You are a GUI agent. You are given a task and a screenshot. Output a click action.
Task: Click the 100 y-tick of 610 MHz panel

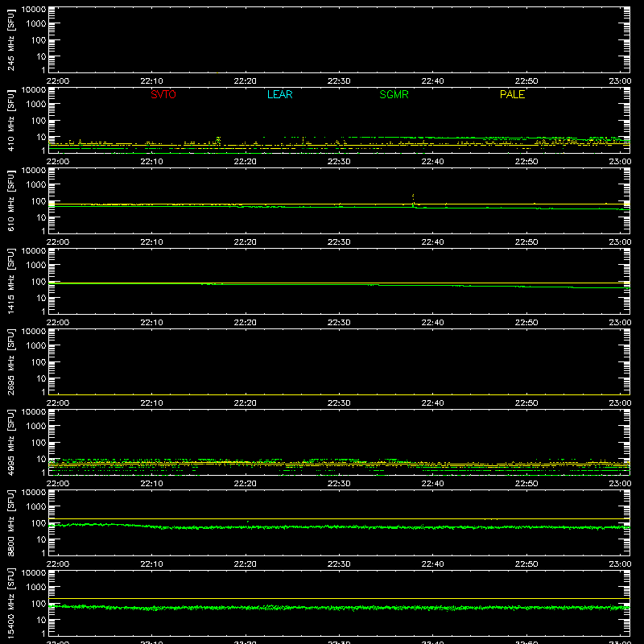39,201
